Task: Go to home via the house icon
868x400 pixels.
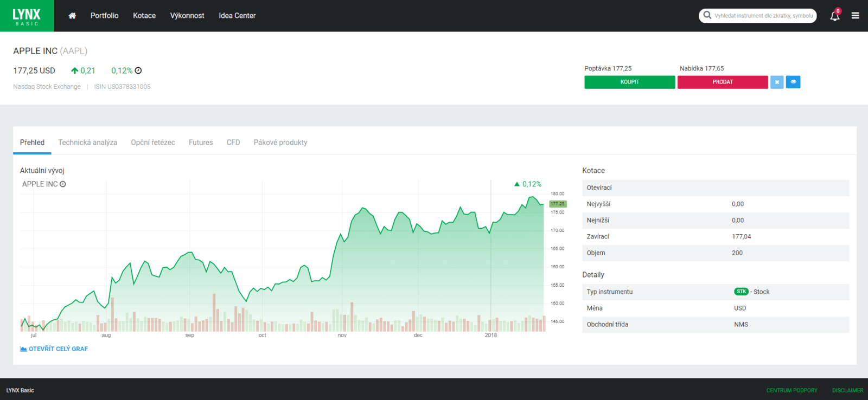Action: coord(72,16)
